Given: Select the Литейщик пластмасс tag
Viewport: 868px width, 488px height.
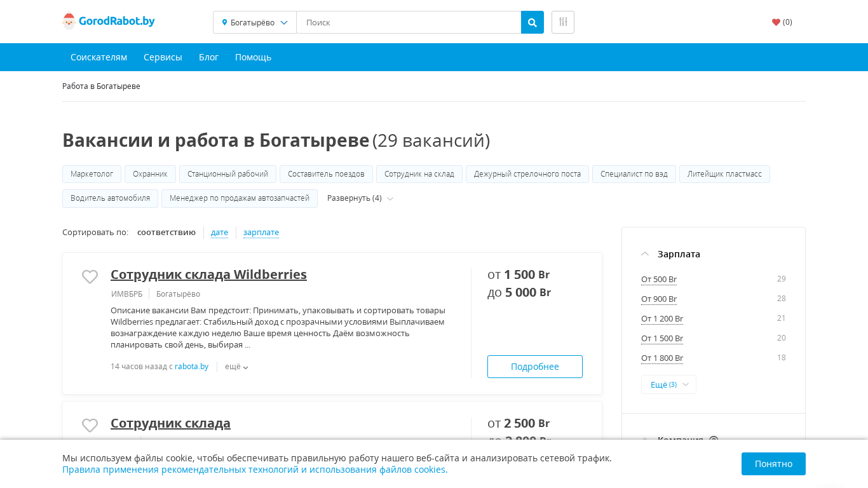Looking at the screenshot, I should pos(724,174).
